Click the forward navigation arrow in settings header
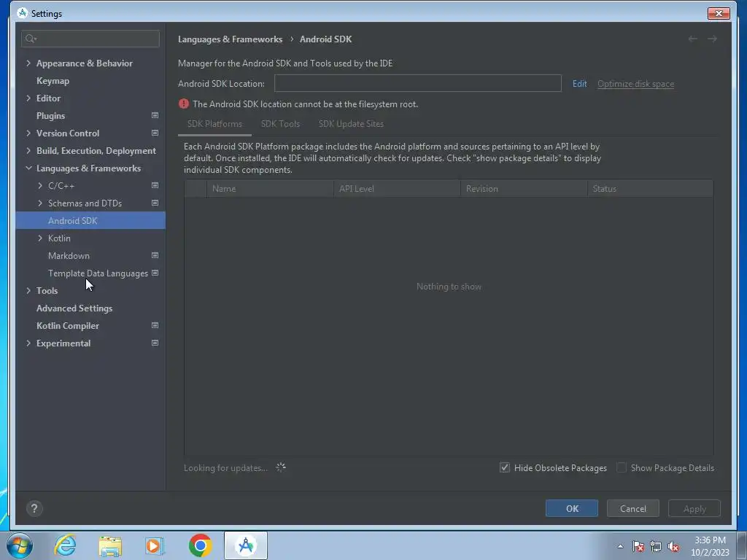The image size is (747, 560). 712,39
